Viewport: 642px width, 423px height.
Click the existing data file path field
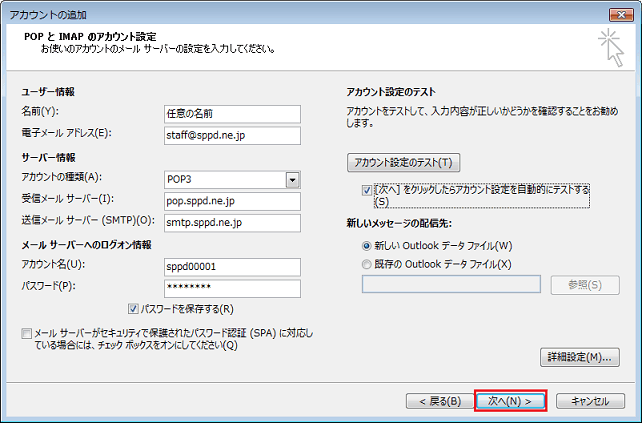tap(451, 284)
